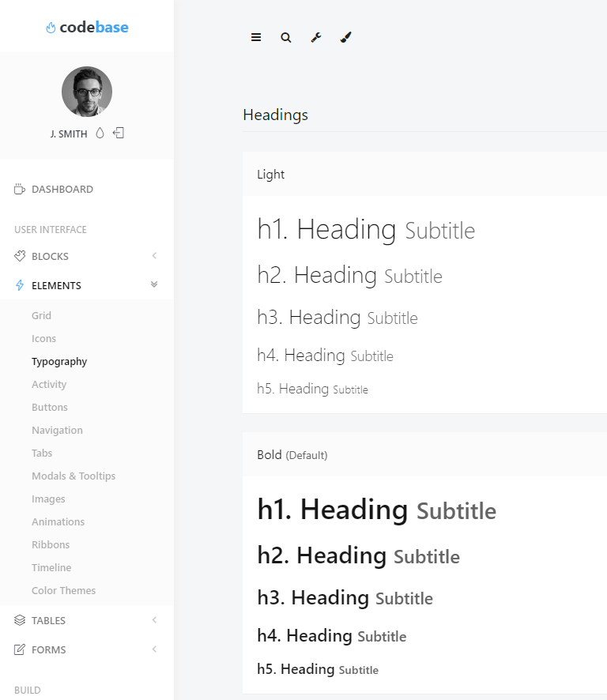Expand the Forms menu section
Viewport: 607px width, 700px height.
(x=49, y=649)
